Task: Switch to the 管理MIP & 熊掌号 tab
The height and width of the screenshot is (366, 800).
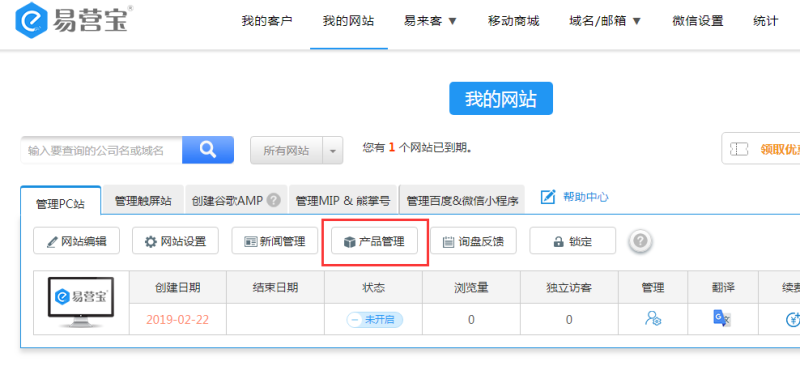Action: (343, 200)
